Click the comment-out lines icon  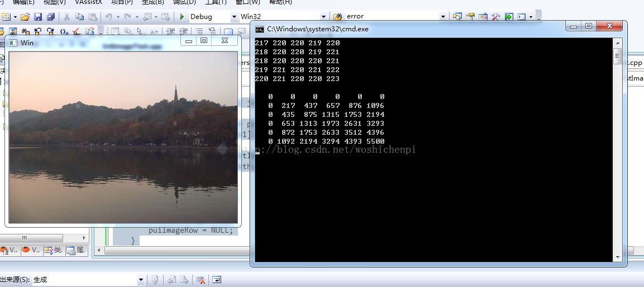199,31
